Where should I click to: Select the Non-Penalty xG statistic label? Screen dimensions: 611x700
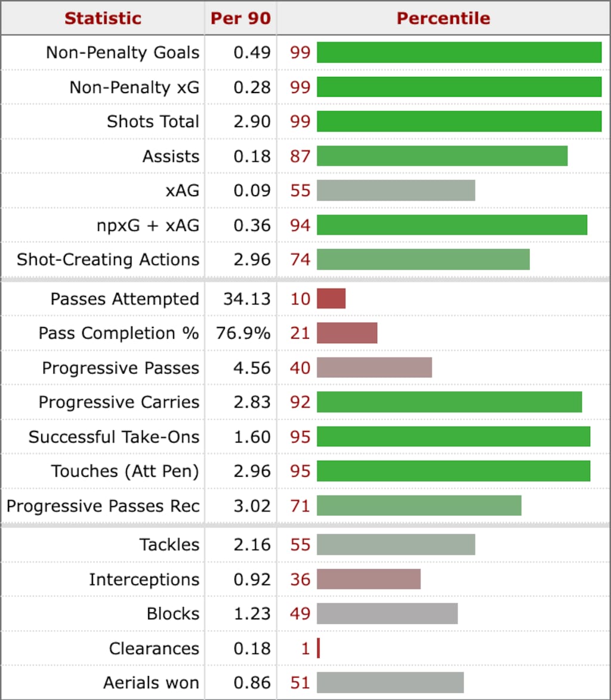click(x=134, y=87)
